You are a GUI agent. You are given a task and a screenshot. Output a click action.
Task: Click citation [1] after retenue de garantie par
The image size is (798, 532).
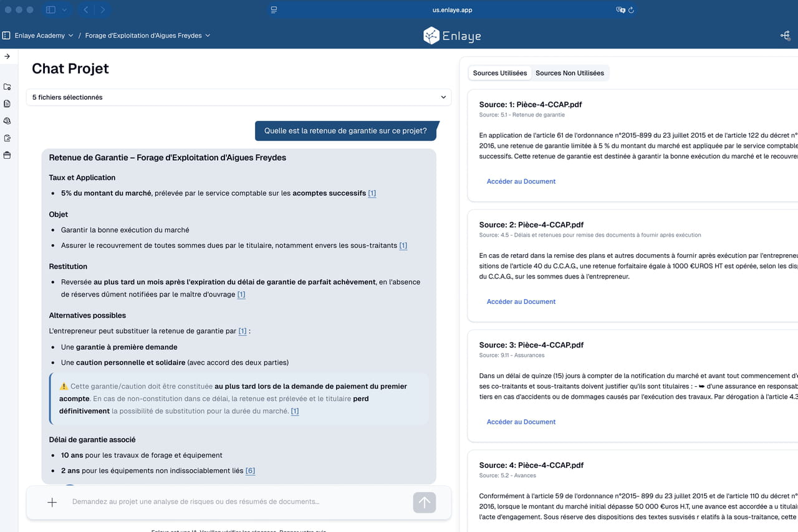click(243, 331)
